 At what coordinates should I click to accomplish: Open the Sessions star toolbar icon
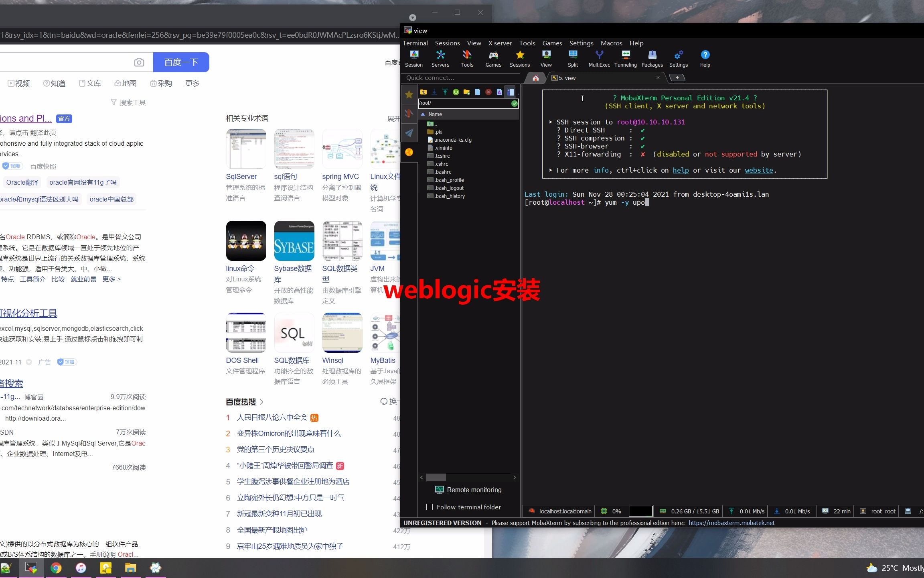(x=520, y=59)
